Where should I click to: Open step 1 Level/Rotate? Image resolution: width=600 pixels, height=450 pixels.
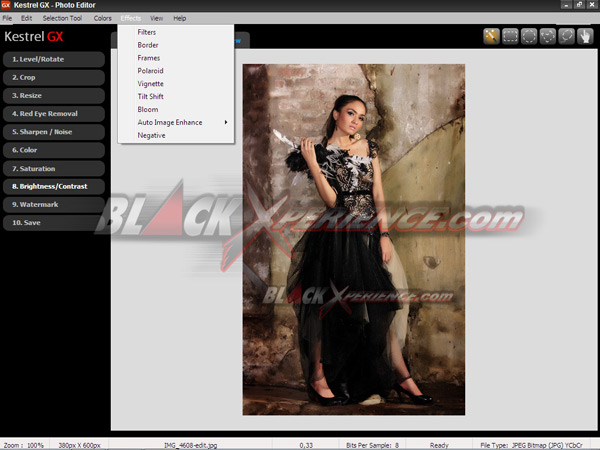tap(54, 59)
